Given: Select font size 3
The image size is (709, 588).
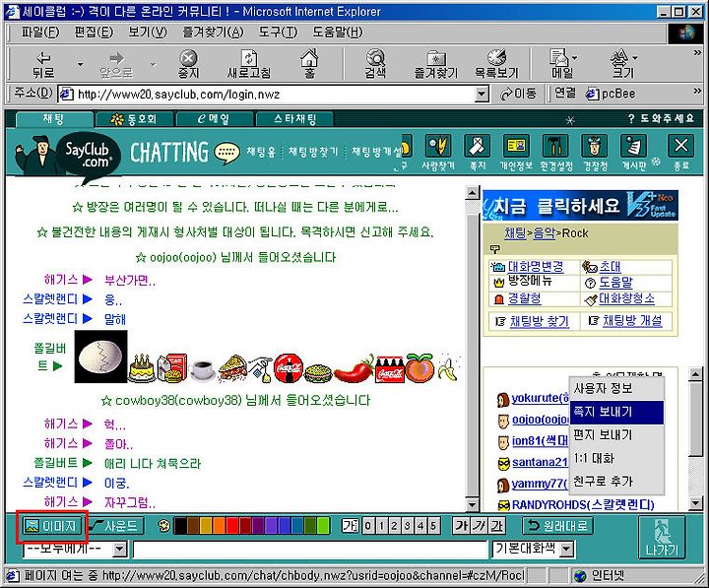Looking at the screenshot, I should tap(408, 526).
